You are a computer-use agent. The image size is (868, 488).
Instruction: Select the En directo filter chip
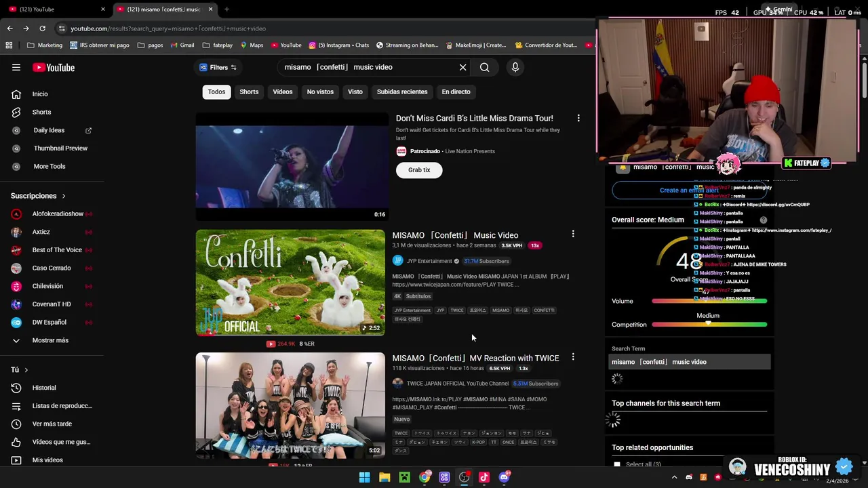(x=456, y=91)
